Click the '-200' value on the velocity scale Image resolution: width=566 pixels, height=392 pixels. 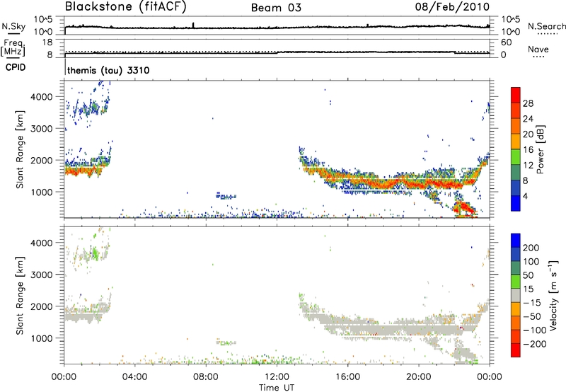[x=535, y=344]
